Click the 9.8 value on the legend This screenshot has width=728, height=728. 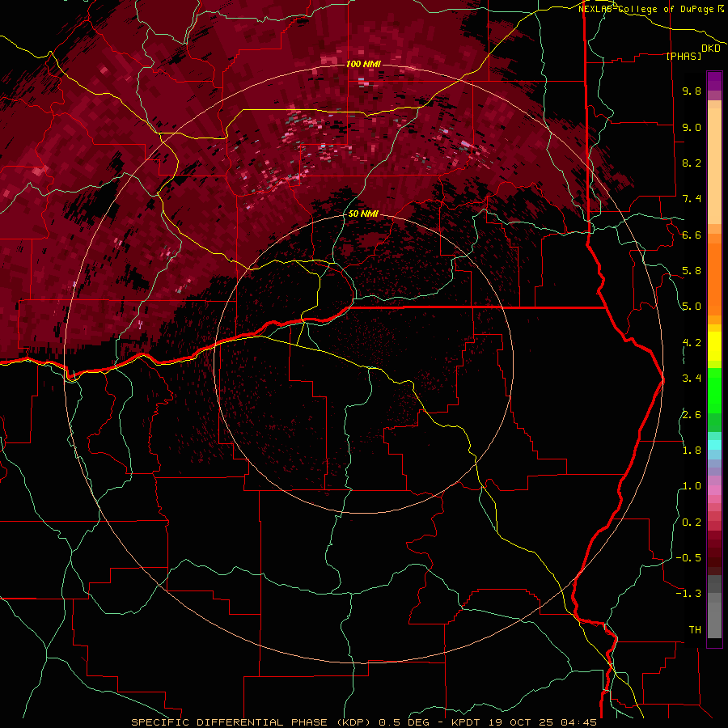point(692,91)
